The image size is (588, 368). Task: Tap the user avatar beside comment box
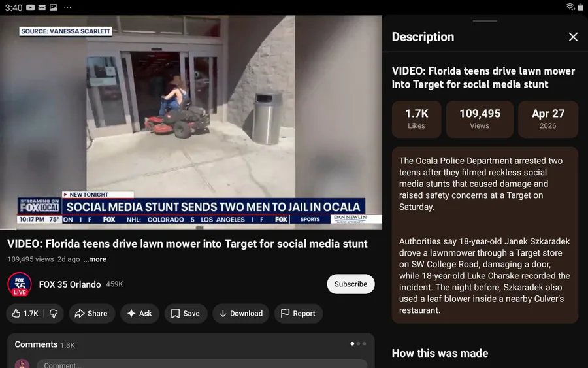pyautogui.click(x=22, y=363)
